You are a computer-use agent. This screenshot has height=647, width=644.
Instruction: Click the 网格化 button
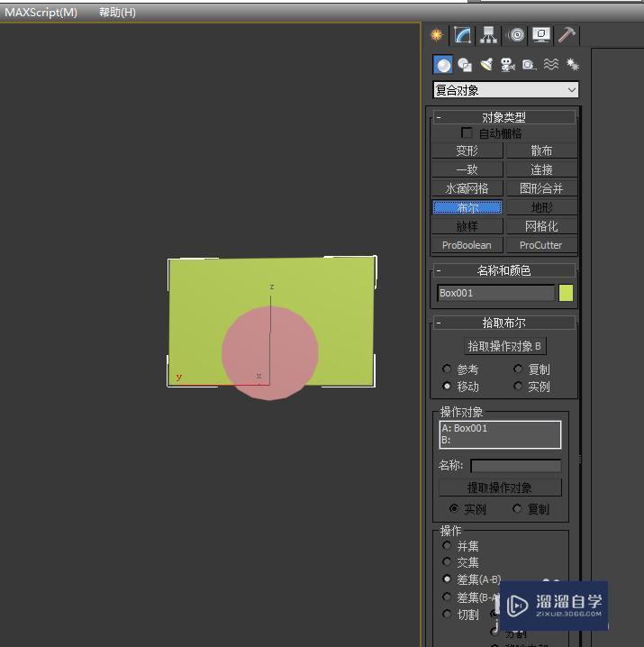541,226
